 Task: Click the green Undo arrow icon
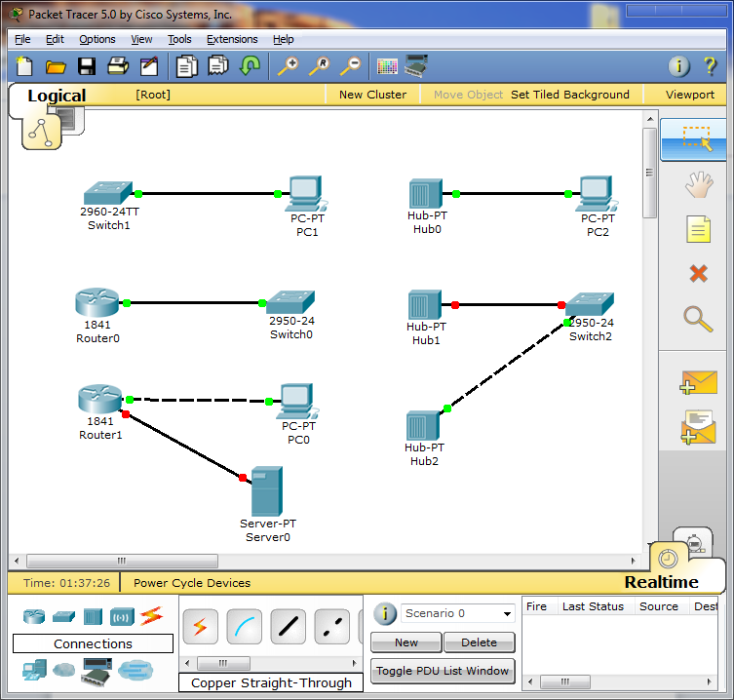(x=250, y=65)
